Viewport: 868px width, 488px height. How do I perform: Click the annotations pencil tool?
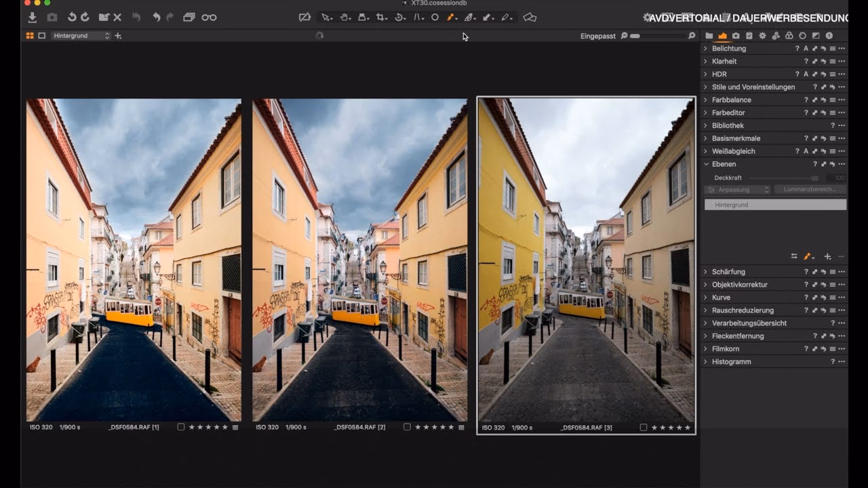[506, 17]
